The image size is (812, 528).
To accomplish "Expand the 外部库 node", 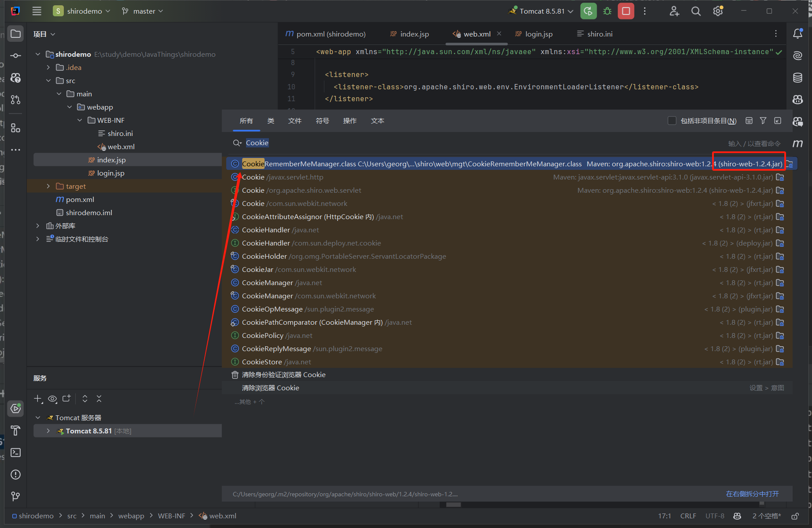I will [38, 226].
